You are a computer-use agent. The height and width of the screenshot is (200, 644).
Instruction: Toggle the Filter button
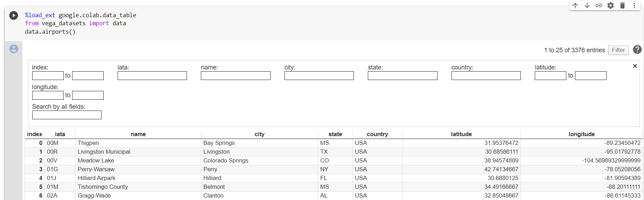click(x=618, y=50)
